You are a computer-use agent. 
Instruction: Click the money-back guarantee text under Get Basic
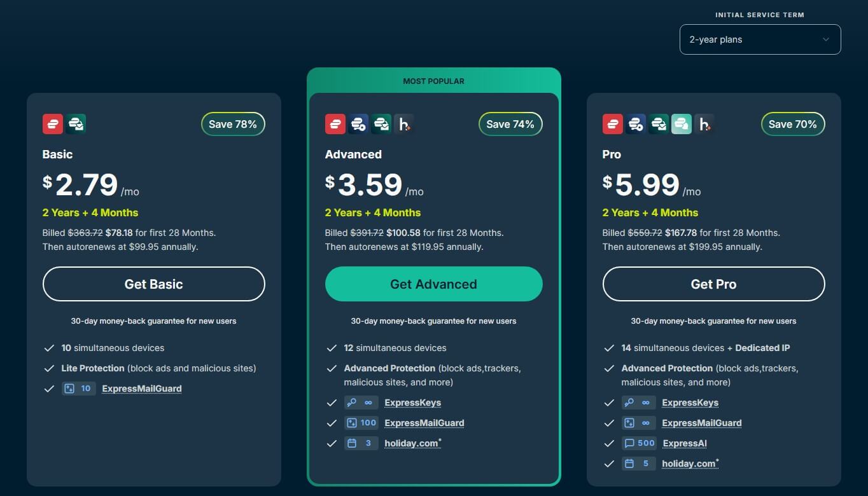point(153,321)
